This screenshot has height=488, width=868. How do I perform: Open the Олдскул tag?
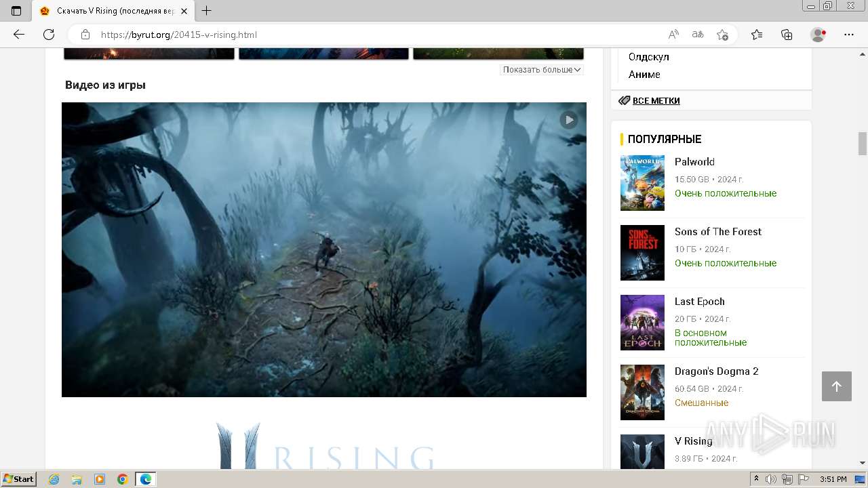coord(648,57)
